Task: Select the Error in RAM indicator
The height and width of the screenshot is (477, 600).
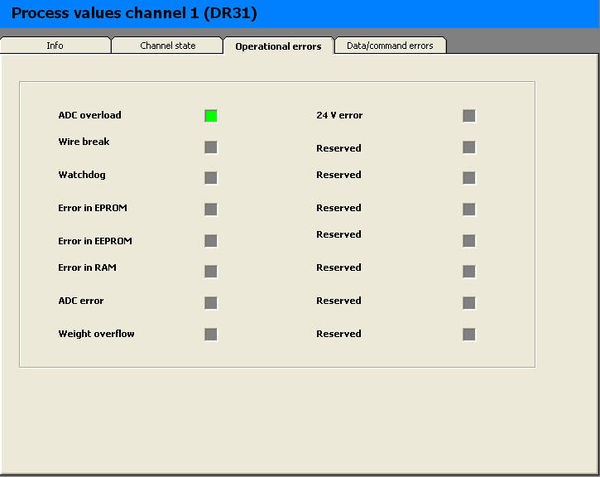Action: (211, 271)
